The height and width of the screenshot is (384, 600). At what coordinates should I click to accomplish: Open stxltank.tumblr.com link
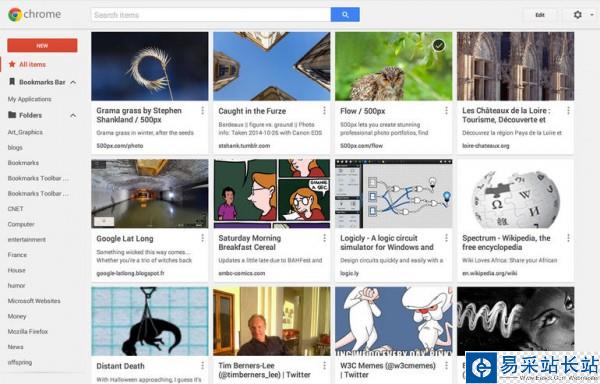pos(244,146)
